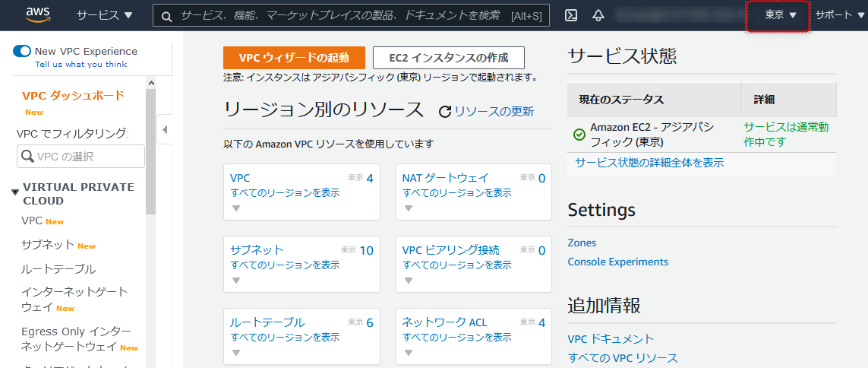This screenshot has height=368, width=868.
Task: Collapse the VIRTUAL PRIVATE CLOUD section
Action: 15,192
